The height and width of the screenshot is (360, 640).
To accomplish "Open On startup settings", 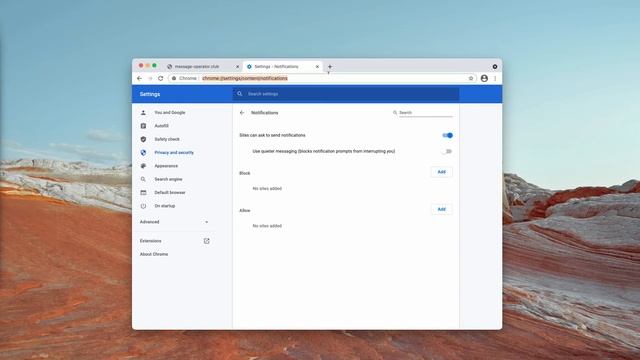I will [x=165, y=206].
